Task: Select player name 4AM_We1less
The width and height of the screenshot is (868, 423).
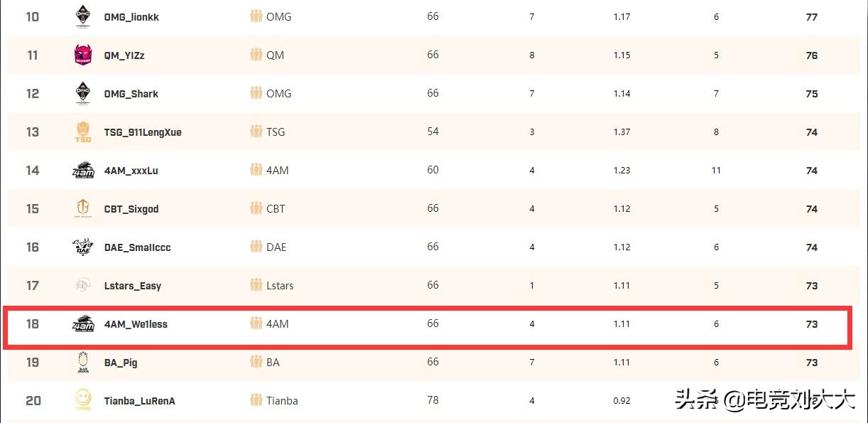Action: pos(136,324)
